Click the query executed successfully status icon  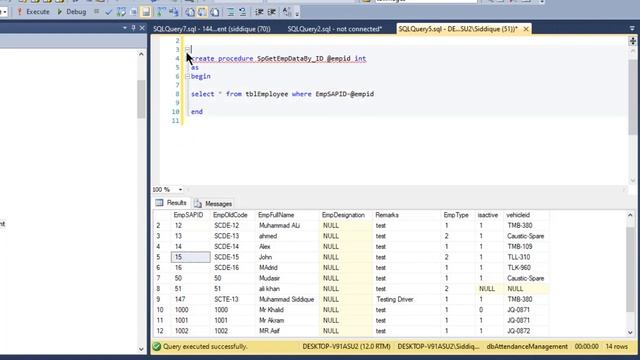tap(157, 347)
